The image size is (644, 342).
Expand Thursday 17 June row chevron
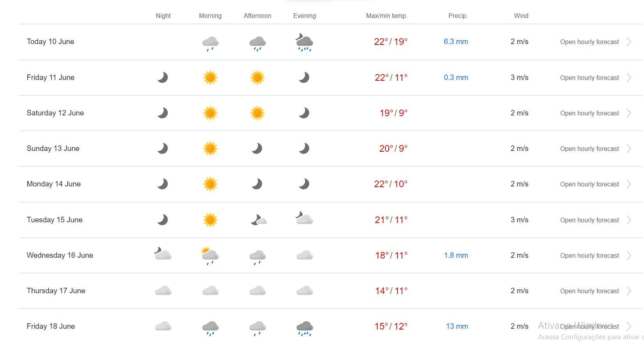point(629,291)
